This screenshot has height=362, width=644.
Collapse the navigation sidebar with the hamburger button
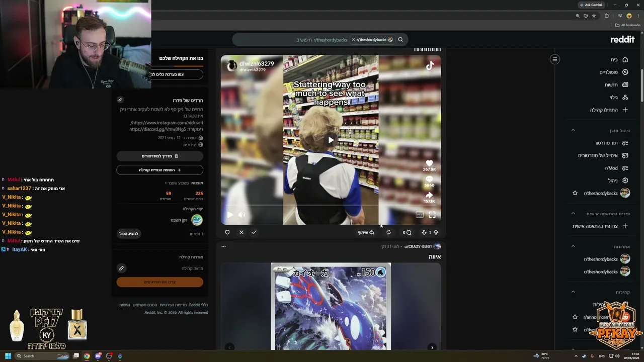point(555,59)
